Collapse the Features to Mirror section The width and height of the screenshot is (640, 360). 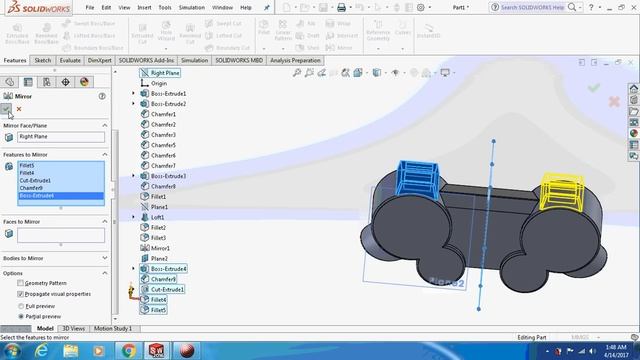(x=105, y=155)
